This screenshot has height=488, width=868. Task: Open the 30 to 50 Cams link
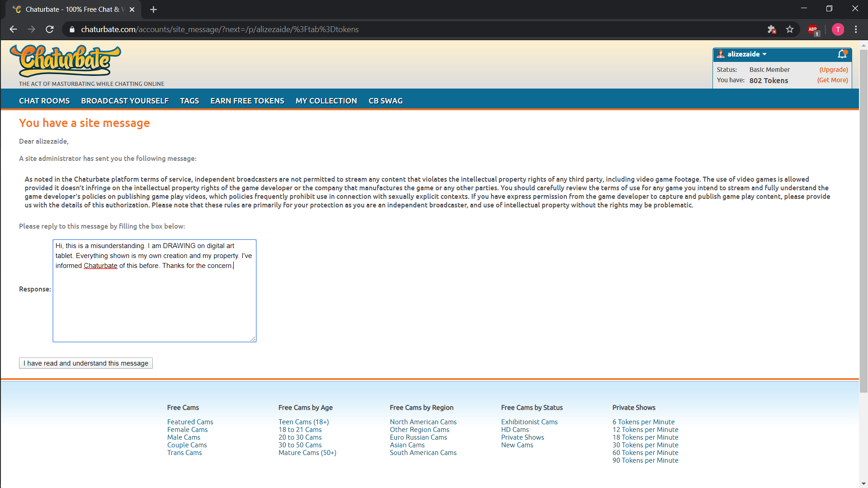pyautogui.click(x=300, y=445)
